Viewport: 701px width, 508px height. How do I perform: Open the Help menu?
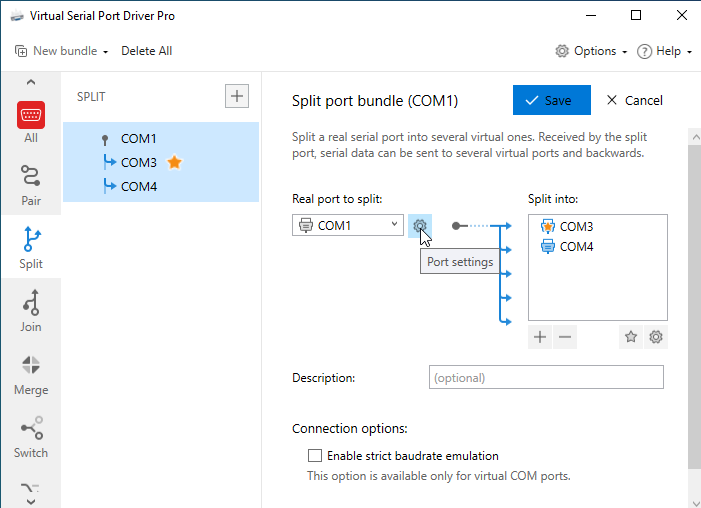664,51
